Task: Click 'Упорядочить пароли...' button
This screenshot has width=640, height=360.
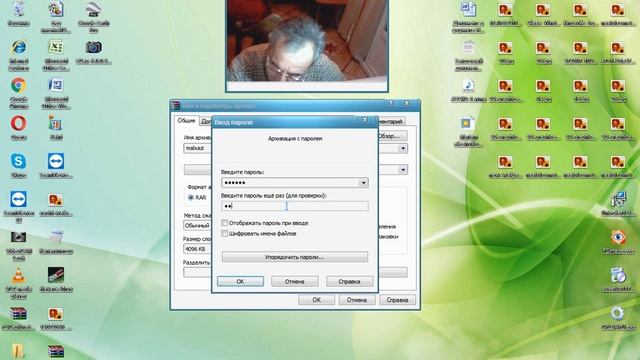Action: coord(295,257)
